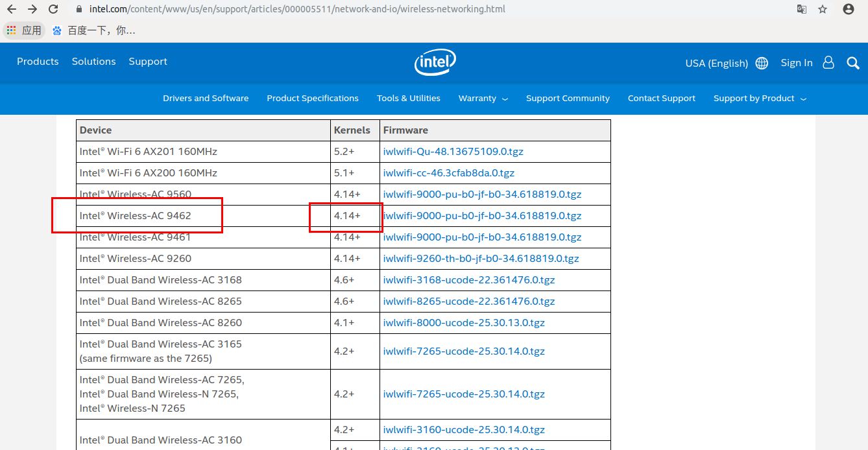The width and height of the screenshot is (868, 450).
Task: Open the region globe icon
Action: (x=762, y=63)
